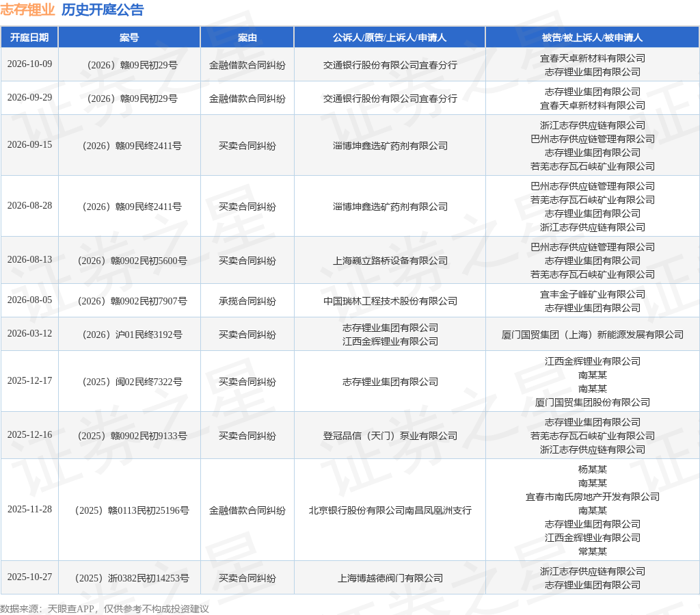Click plaintiff 上海博越德阀门有限公司
This screenshot has height=615, width=700.
click(x=390, y=578)
